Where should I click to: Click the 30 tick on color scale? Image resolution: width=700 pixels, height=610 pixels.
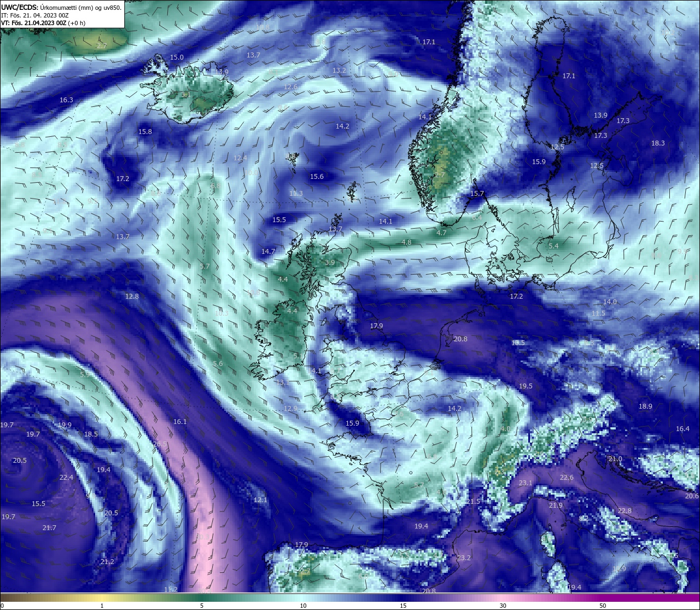(x=503, y=606)
